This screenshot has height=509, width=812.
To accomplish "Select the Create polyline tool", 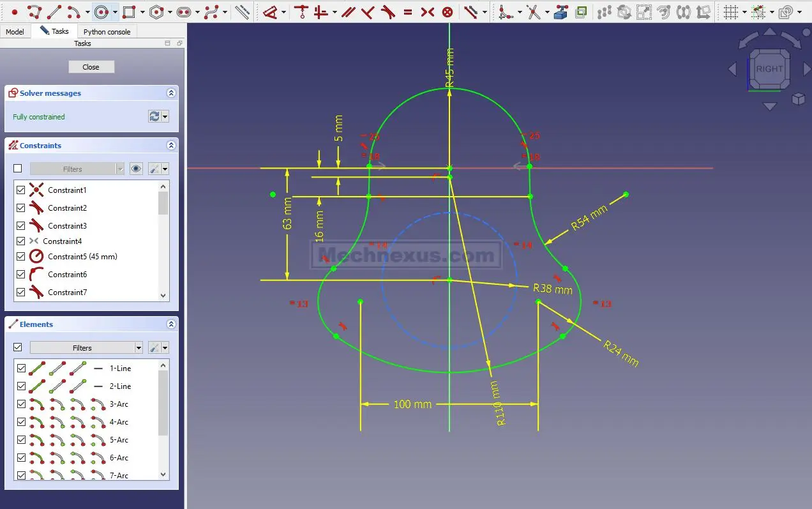I will [x=34, y=11].
